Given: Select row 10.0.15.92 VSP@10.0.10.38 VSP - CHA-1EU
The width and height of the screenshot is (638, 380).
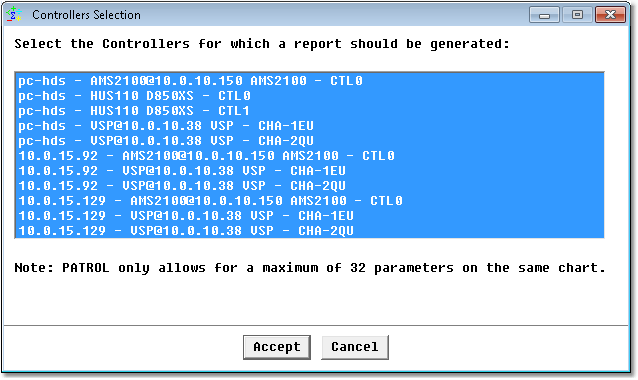Looking at the screenshot, I should click(x=309, y=171).
